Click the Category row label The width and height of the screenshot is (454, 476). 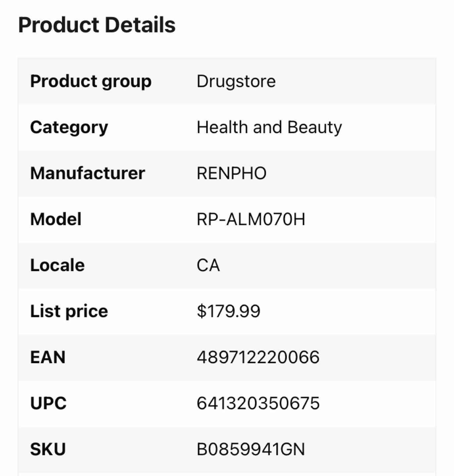point(69,127)
